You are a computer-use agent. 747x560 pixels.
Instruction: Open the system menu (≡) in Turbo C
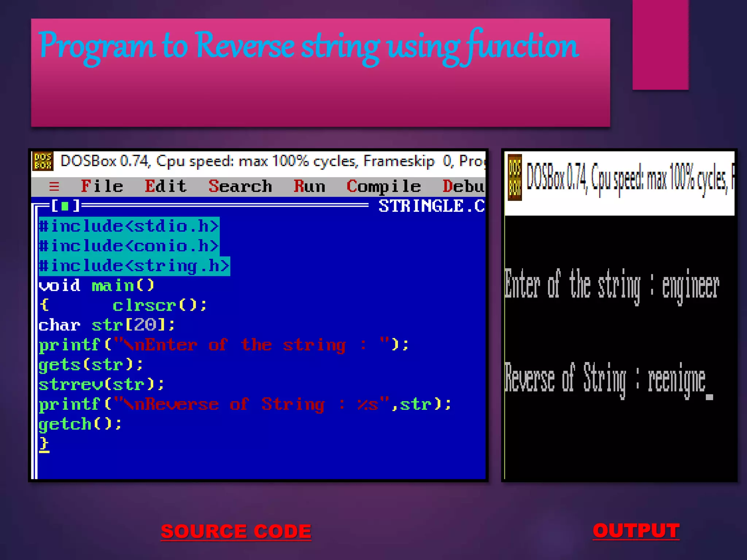click(x=54, y=187)
